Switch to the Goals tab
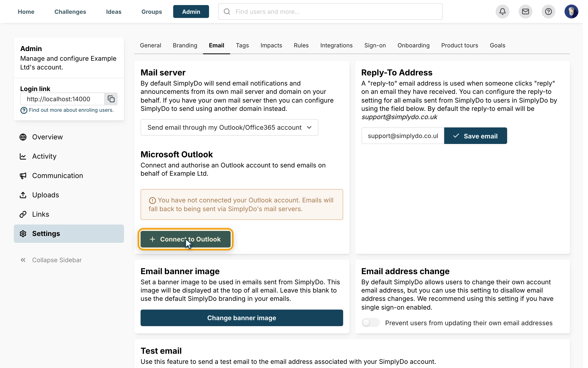 pyautogui.click(x=497, y=45)
